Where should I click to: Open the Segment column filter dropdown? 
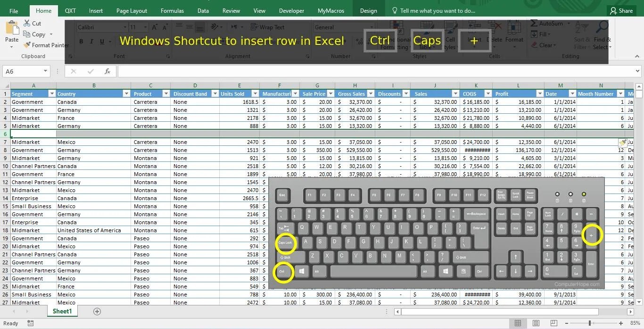52,93
